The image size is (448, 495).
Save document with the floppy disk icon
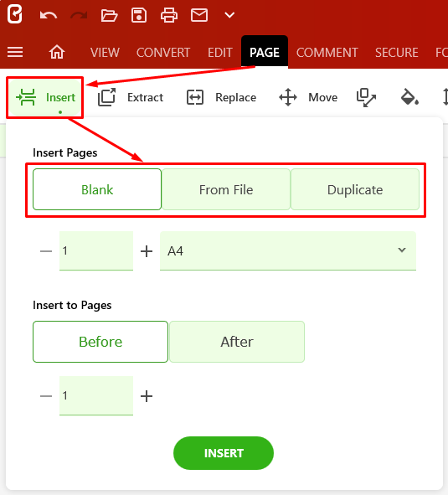coord(139,15)
